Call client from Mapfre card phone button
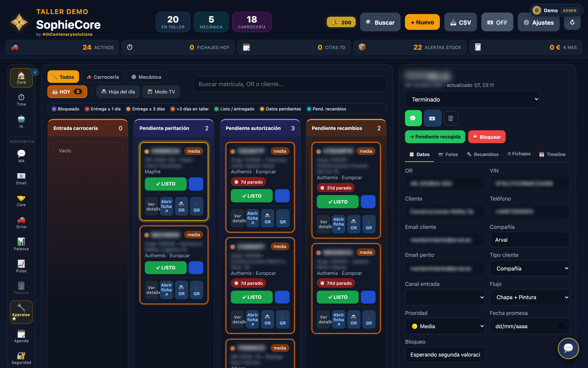 (x=196, y=184)
